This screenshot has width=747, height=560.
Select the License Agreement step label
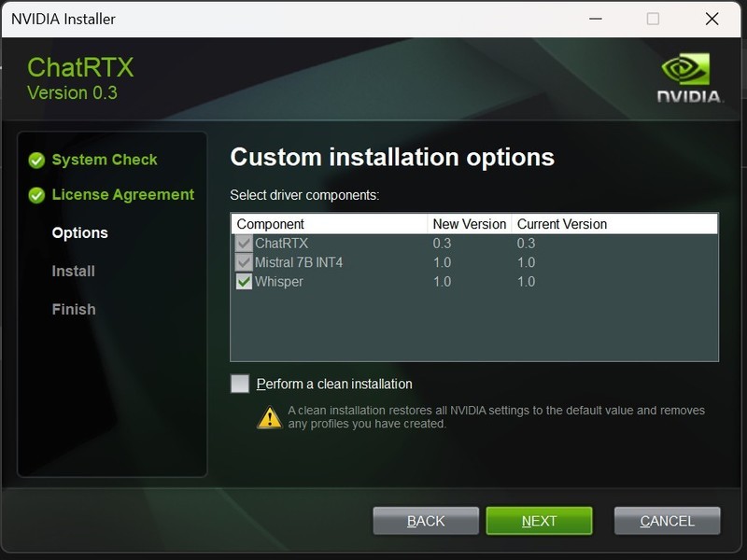[123, 195]
